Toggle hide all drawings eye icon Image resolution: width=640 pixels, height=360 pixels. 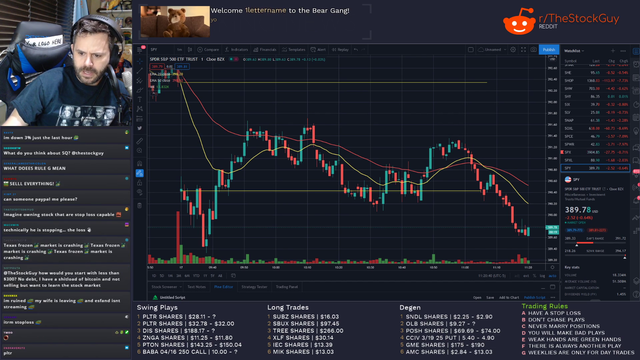[x=140, y=192]
